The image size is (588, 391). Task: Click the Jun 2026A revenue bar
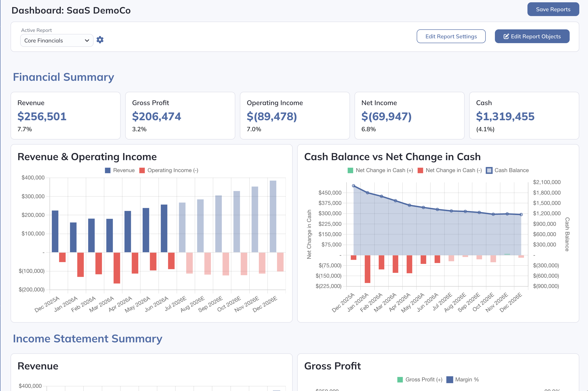164,228
